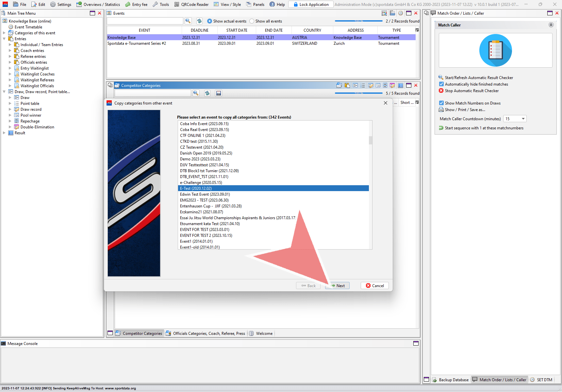The height and width of the screenshot is (392, 562).
Task: Open the Tools menu
Action: pyautogui.click(x=161, y=4)
